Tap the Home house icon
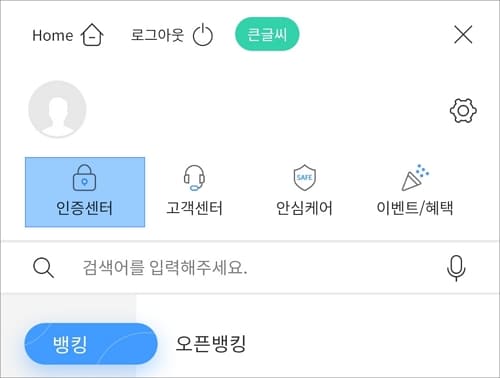The image size is (500, 378). (92, 35)
